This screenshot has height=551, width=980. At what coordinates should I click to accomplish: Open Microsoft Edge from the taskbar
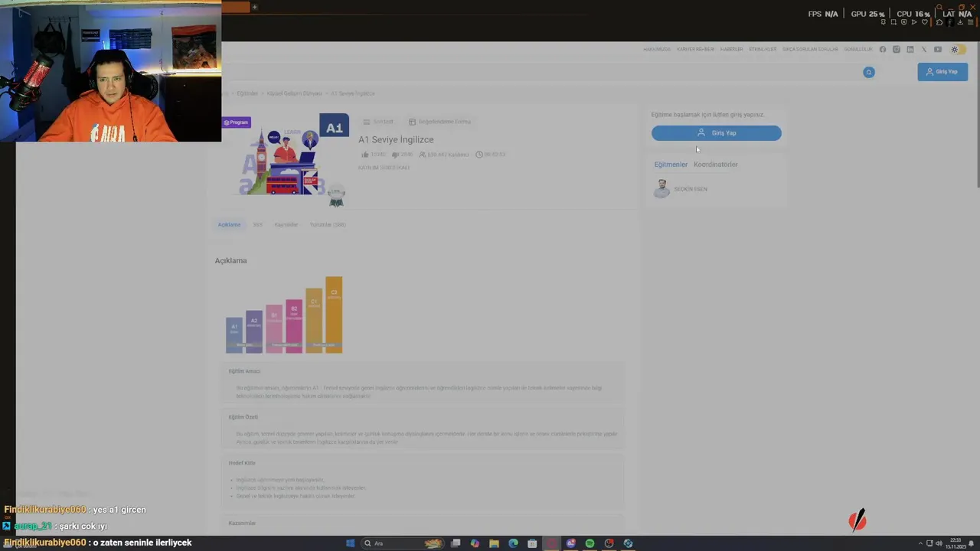[513, 543]
